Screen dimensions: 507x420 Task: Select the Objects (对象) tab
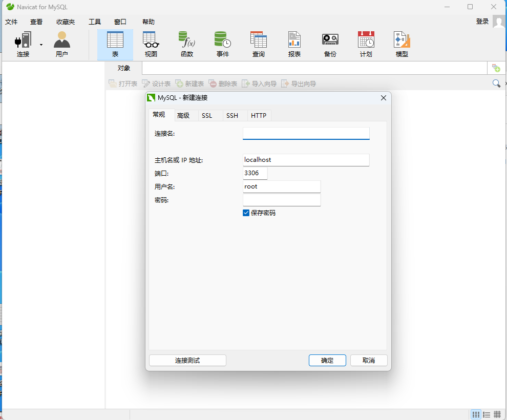(x=123, y=68)
